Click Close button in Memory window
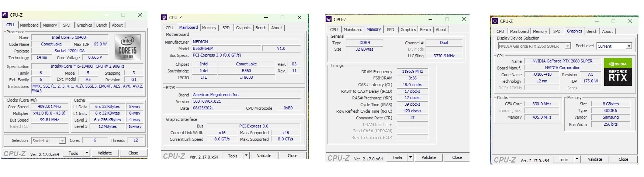644x177 pixels. click(457, 157)
